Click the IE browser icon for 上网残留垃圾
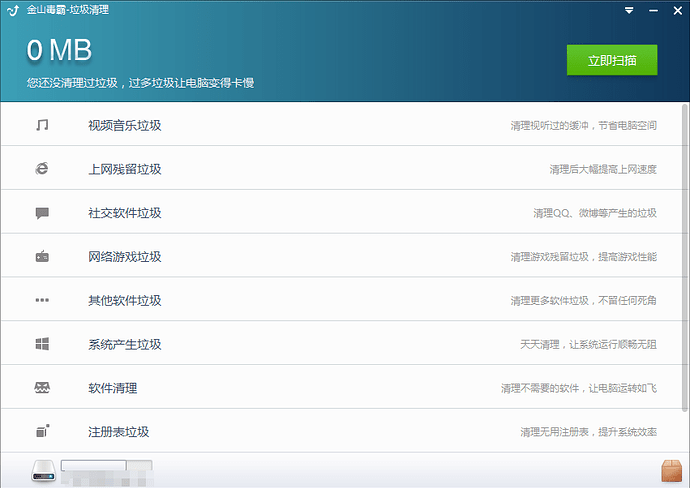The width and height of the screenshot is (690, 488). [x=42, y=169]
